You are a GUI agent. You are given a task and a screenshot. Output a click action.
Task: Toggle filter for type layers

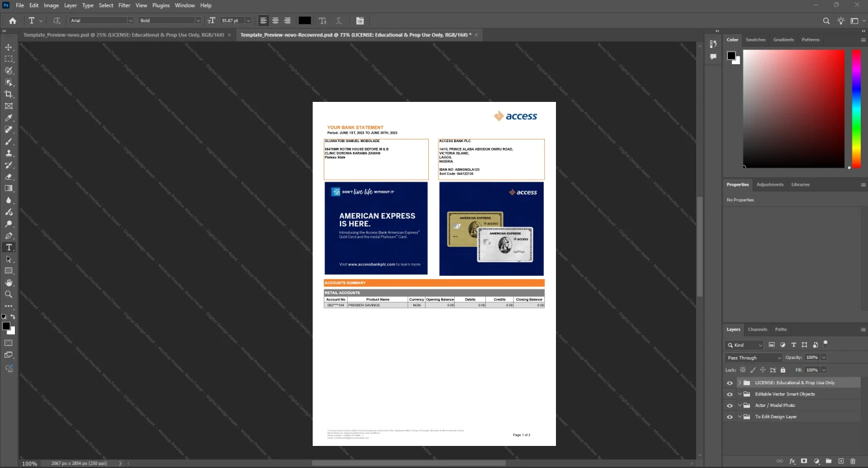[x=793, y=345]
